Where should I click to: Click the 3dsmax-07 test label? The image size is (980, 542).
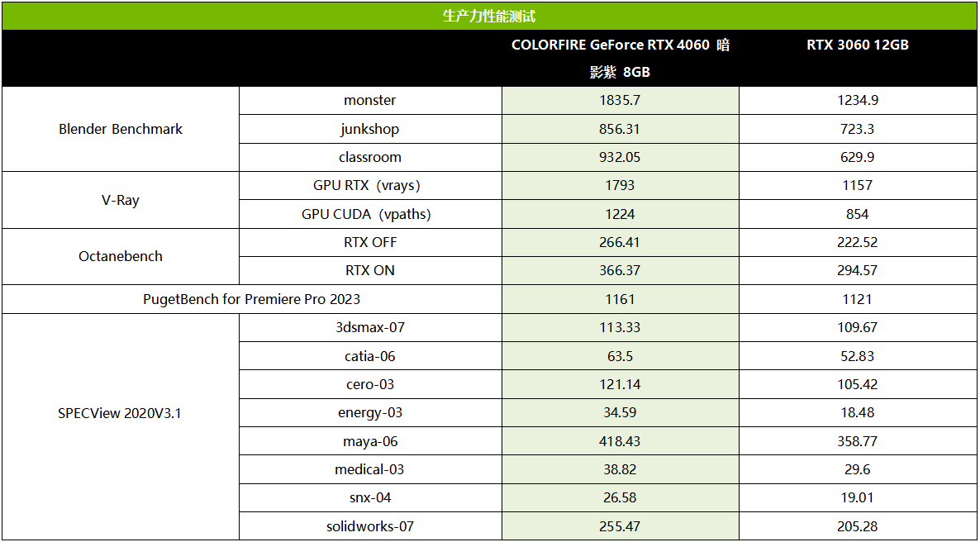[370, 327]
